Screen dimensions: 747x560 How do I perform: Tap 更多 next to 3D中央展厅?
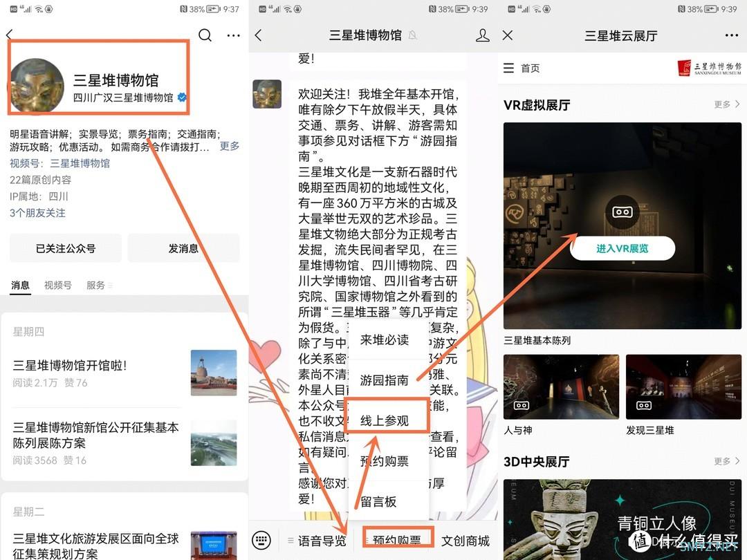coord(727,461)
